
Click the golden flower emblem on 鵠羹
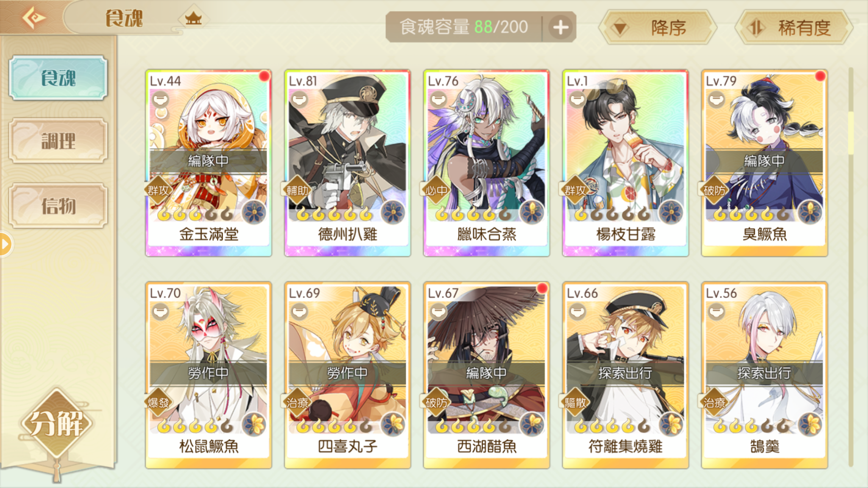coord(810,424)
